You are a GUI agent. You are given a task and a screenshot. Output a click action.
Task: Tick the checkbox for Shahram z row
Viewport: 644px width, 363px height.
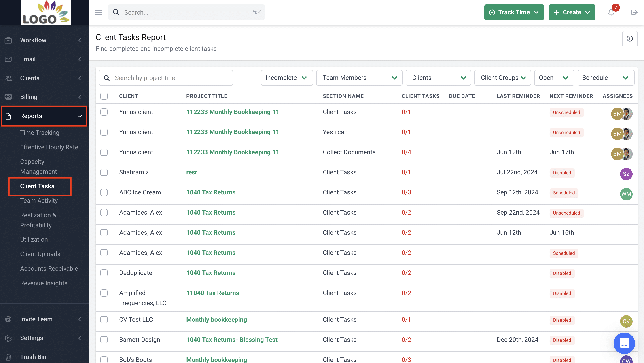point(104,172)
